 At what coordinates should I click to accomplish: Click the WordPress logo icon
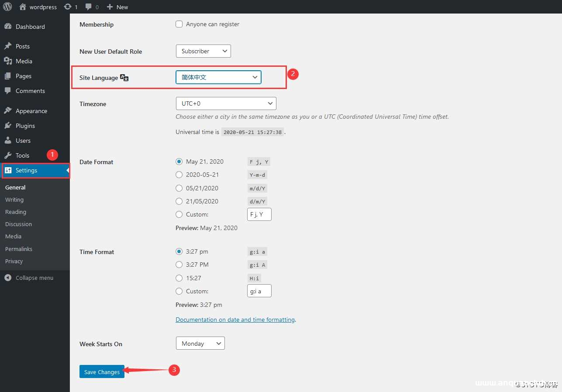click(x=7, y=7)
